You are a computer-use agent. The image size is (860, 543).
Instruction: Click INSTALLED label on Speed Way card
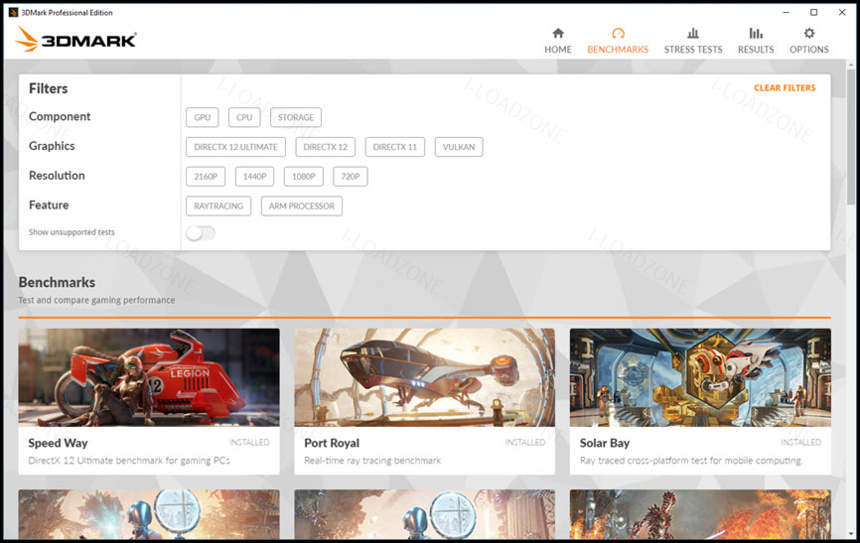pyautogui.click(x=250, y=442)
